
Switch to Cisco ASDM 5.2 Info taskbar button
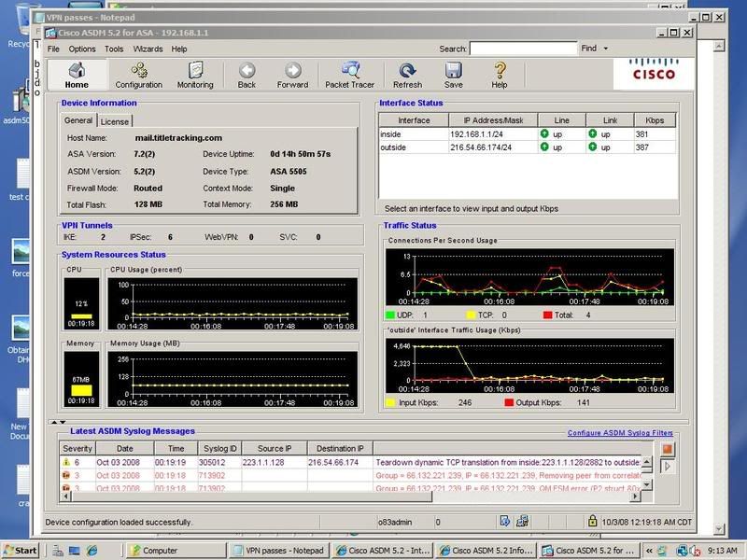click(x=486, y=551)
